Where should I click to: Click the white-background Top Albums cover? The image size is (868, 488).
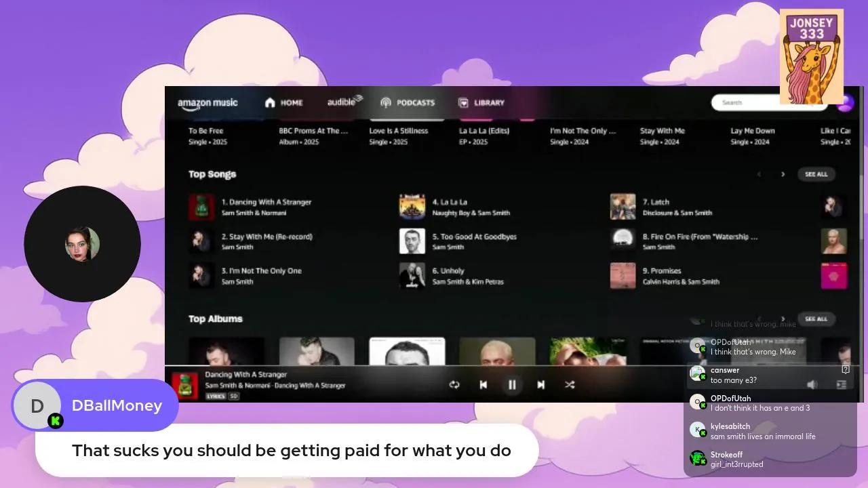[x=407, y=352]
